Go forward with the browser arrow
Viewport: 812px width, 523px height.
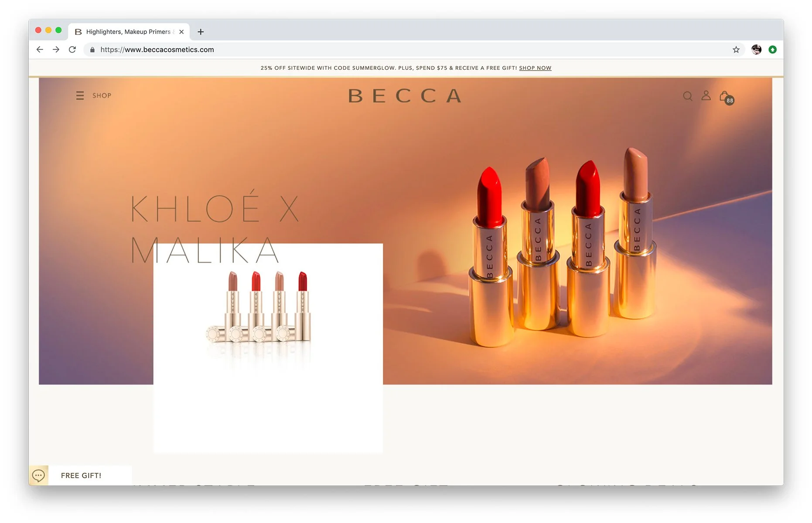(x=56, y=50)
